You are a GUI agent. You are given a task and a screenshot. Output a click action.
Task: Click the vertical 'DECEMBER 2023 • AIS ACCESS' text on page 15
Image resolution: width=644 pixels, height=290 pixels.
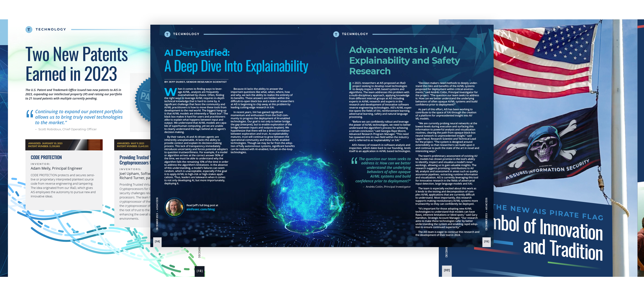[x=486, y=214]
